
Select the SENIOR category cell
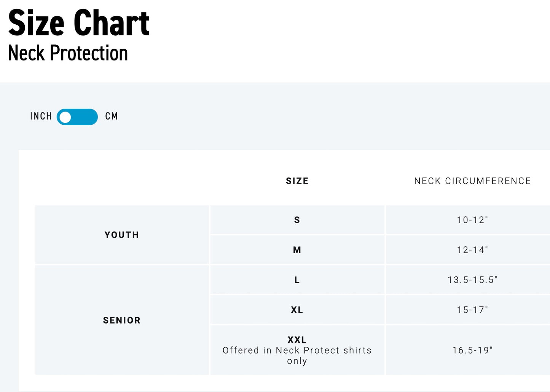[122, 321]
